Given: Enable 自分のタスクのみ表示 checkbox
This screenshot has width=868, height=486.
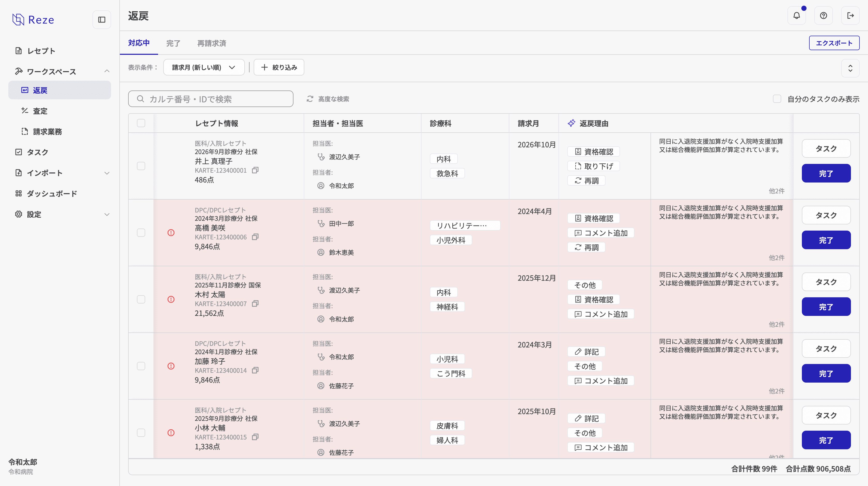Looking at the screenshot, I should coord(777,99).
